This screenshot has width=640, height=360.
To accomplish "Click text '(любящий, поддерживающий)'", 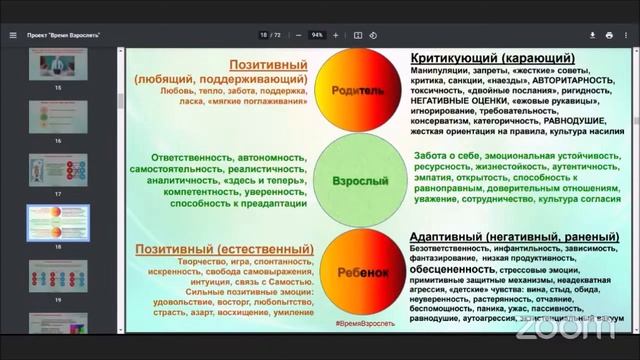I will coord(221,79).
